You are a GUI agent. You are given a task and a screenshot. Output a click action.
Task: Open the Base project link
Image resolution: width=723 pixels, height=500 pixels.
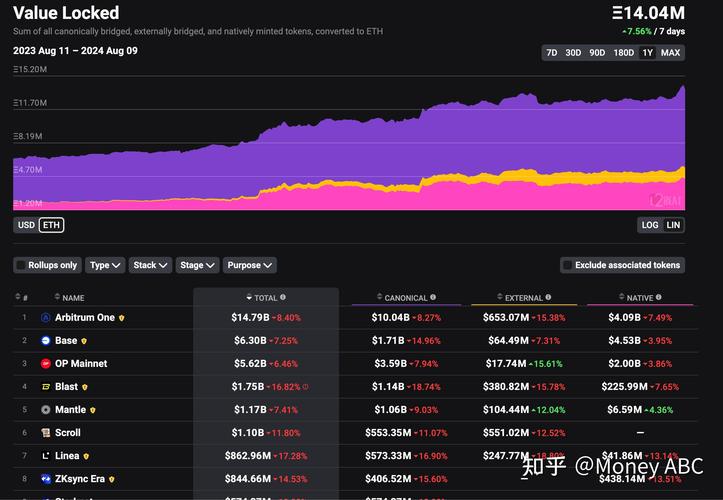(x=66, y=340)
